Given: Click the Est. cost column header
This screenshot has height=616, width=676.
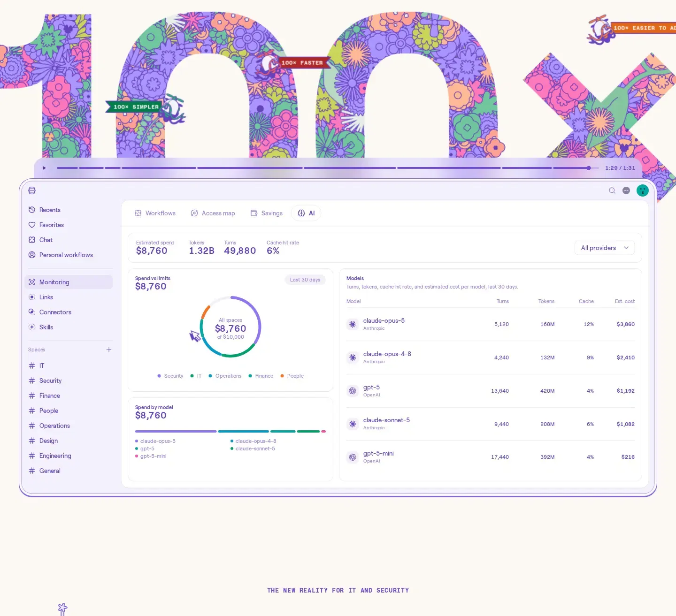Looking at the screenshot, I should click(x=625, y=301).
